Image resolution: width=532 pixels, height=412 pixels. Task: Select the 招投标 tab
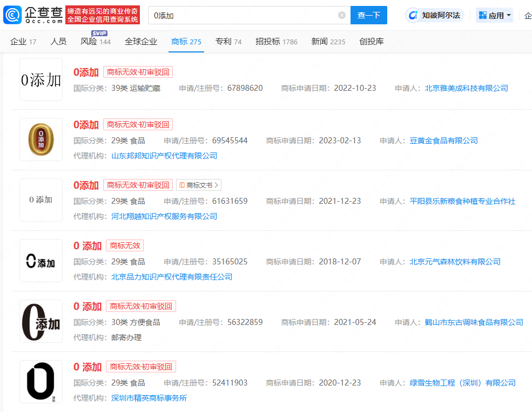(x=276, y=42)
